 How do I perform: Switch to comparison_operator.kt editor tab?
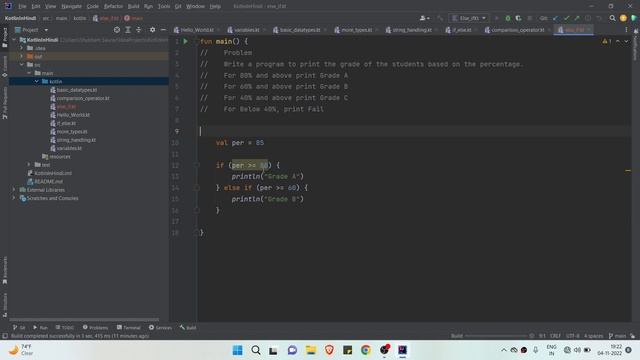point(518,30)
